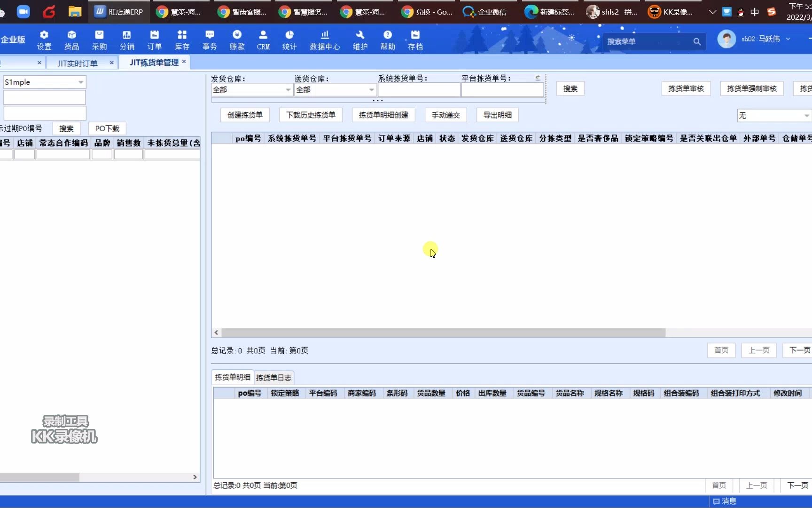Click the 下载历史拣货单 button

[311, 115]
